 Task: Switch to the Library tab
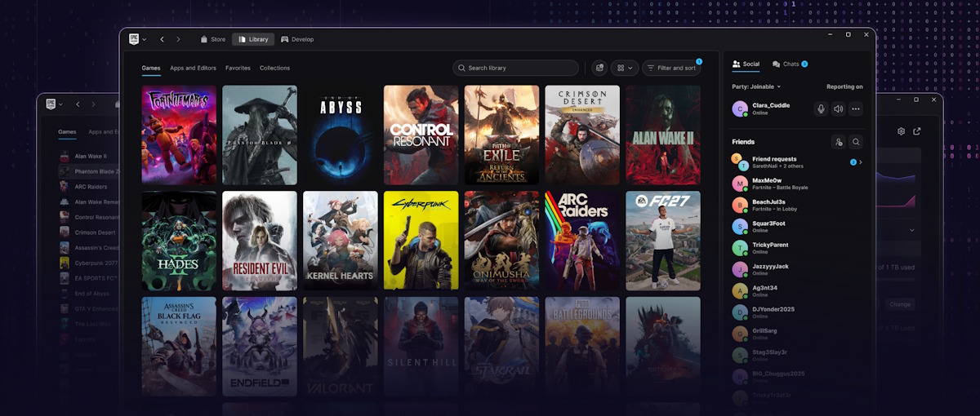coord(252,39)
